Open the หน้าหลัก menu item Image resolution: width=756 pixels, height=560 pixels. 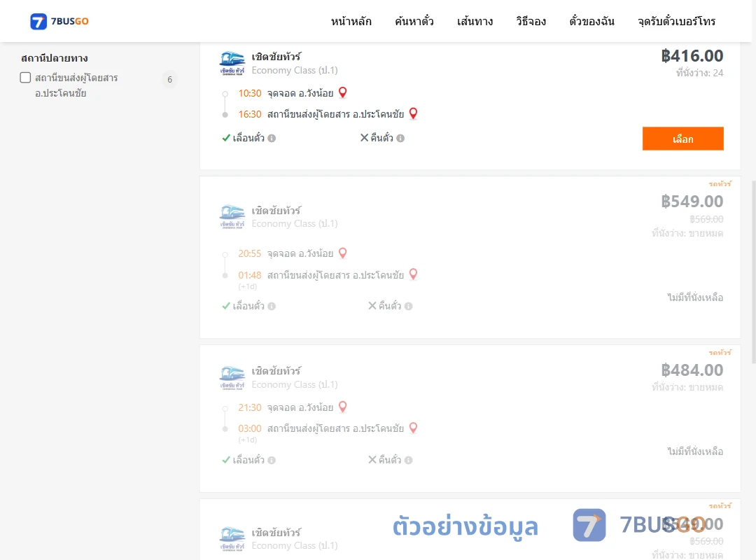(351, 21)
